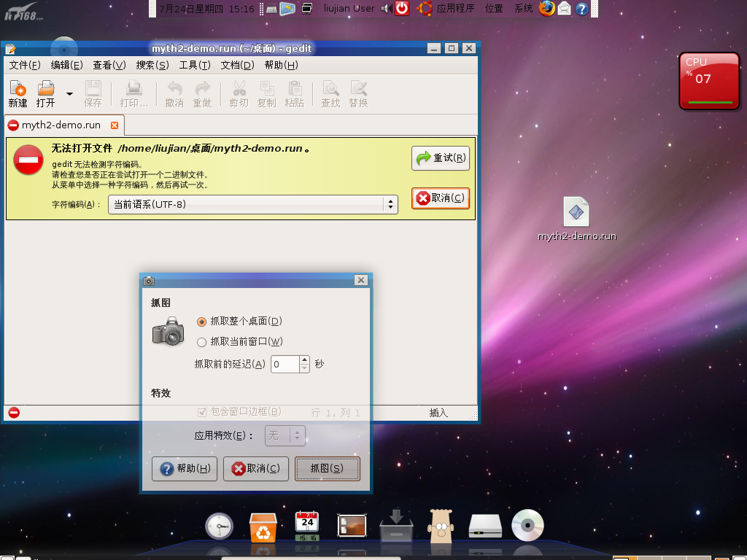
Task: Click the 重试(R) retry button
Action: 441,158
